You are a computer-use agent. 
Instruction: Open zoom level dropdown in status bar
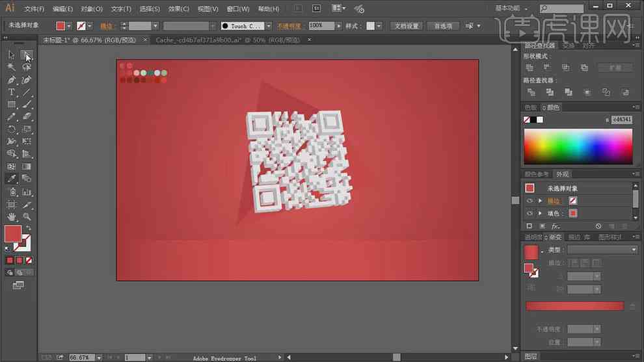pyautogui.click(x=99, y=357)
